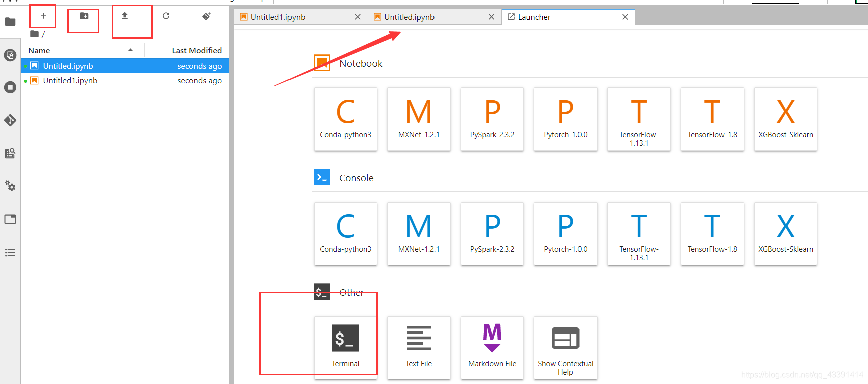The height and width of the screenshot is (384, 868).
Task: Launch TensorFlow-1.13.1 notebook
Action: [639, 119]
